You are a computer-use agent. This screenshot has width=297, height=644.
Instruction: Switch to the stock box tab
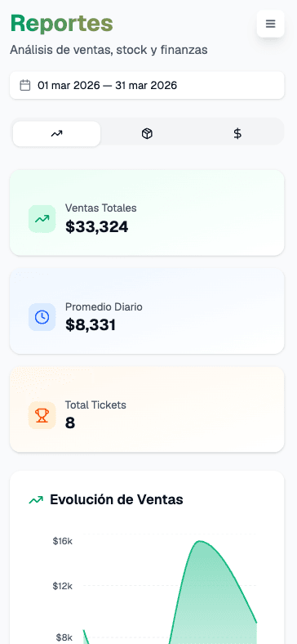147,133
